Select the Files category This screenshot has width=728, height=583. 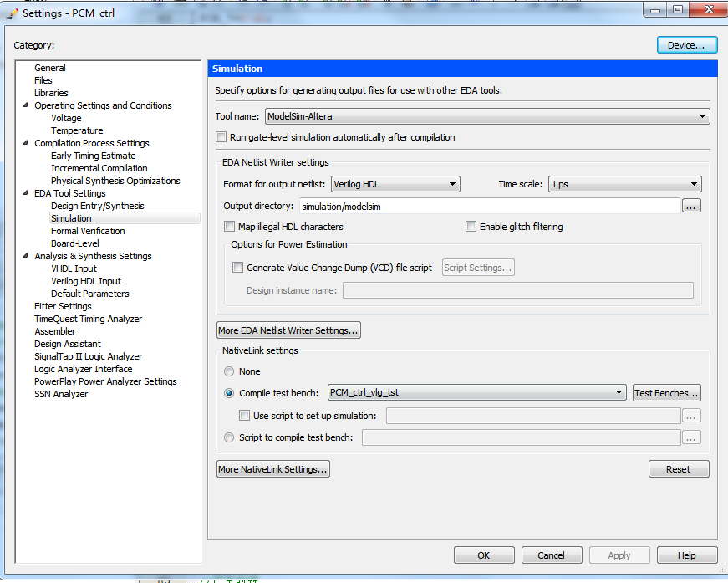43,80
